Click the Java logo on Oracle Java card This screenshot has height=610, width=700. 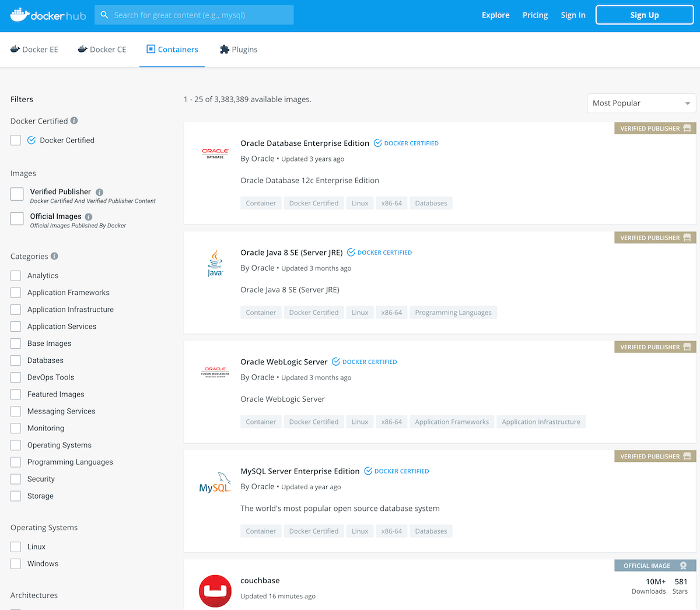215,262
